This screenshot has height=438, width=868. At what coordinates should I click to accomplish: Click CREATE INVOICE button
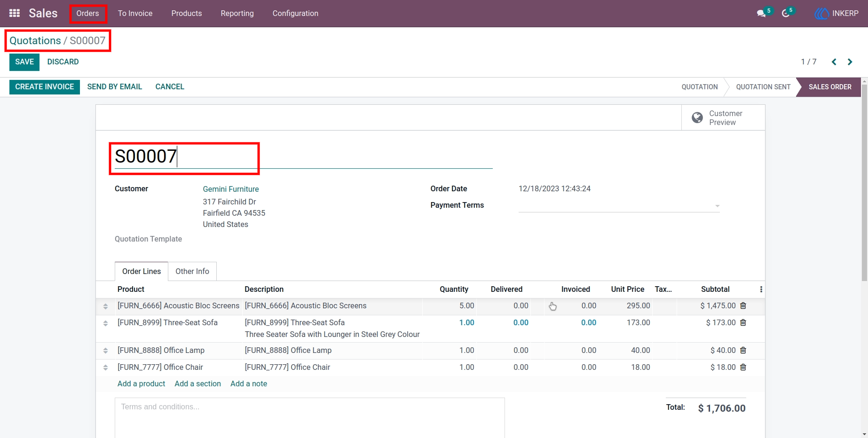pos(45,87)
